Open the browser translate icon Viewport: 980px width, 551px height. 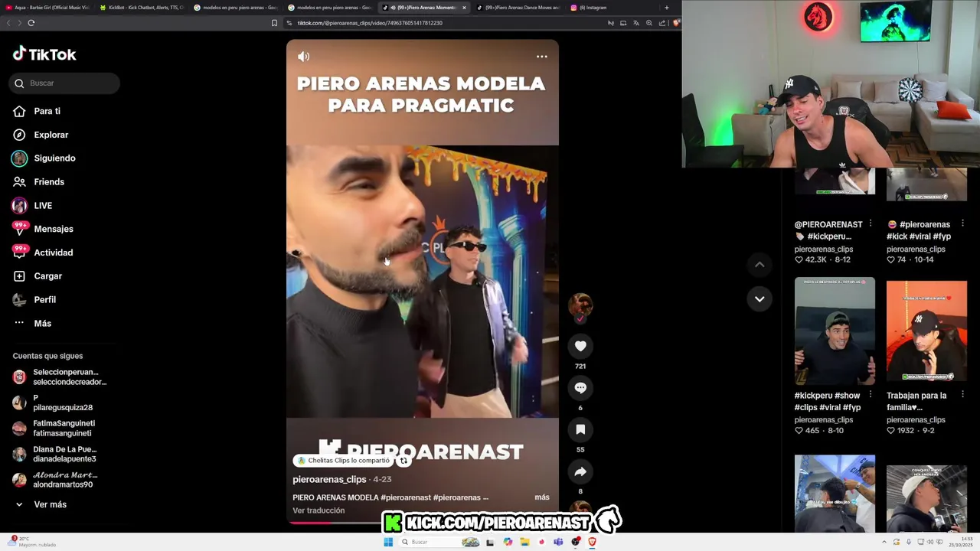[x=635, y=23]
